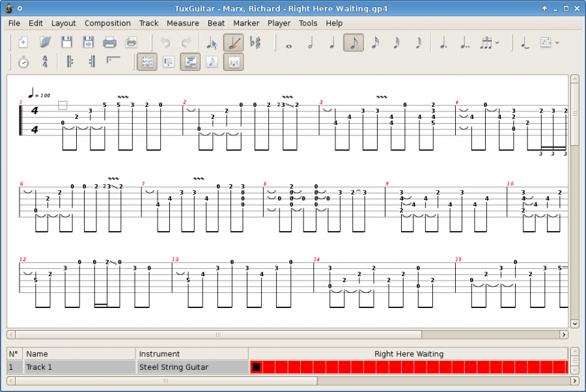Click the score's vertical scrollbar thumb

pyautogui.click(x=575, y=114)
